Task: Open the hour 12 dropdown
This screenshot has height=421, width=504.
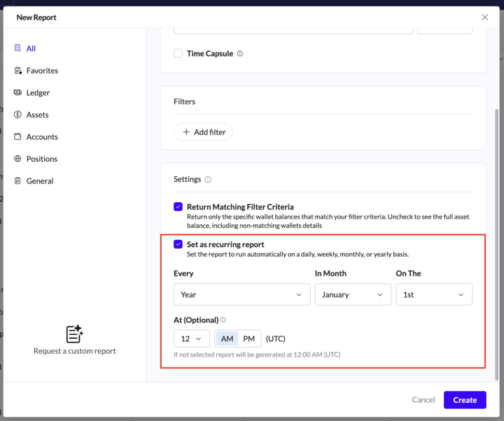Action: point(192,339)
